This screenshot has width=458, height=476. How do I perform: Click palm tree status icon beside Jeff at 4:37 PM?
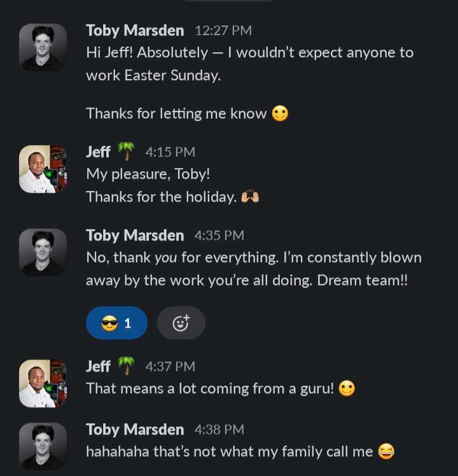pyautogui.click(x=126, y=365)
